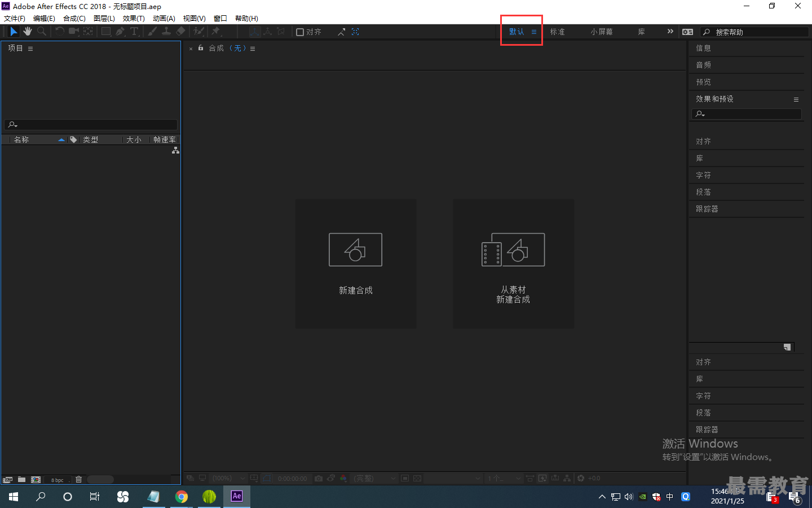This screenshot has width=812, height=508.
Task: Open the 动画(A) menu
Action: click(x=164, y=19)
